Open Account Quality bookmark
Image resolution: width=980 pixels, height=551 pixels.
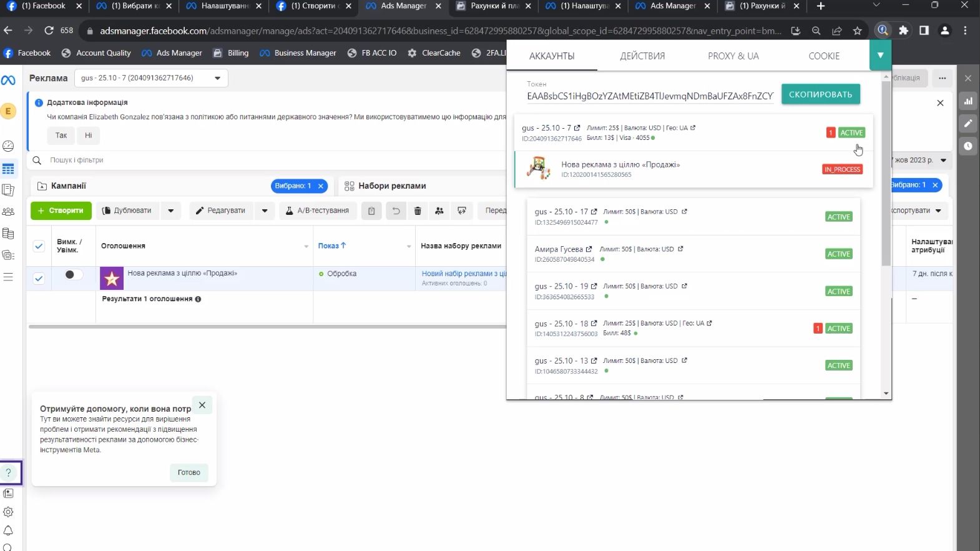click(97, 53)
